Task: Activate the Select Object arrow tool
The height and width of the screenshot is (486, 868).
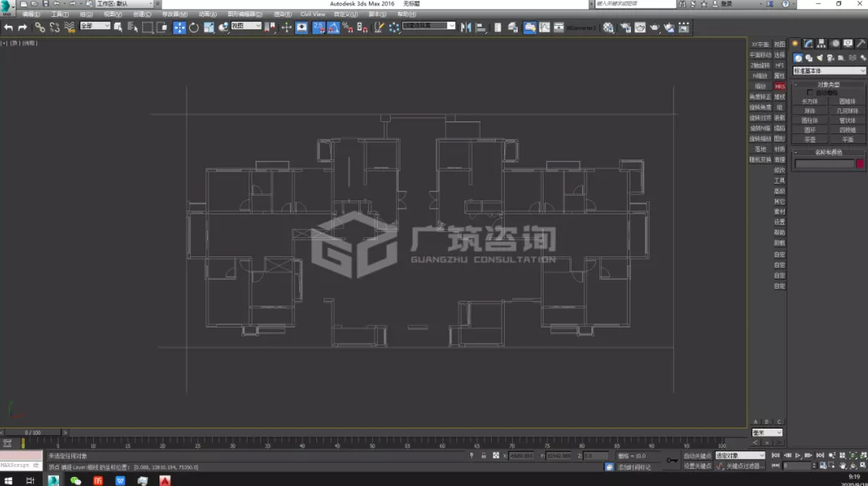Action: [x=118, y=27]
